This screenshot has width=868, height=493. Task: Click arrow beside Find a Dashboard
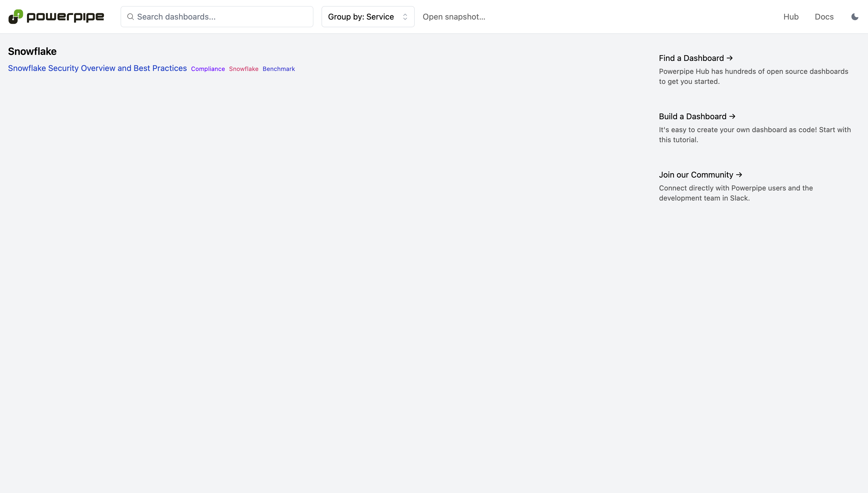[x=730, y=58]
